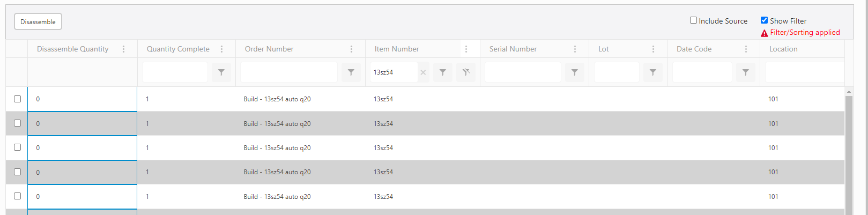Screen dimensions: 868x215
Task: Open Quantity Complete column options menu
Action: click(x=222, y=49)
